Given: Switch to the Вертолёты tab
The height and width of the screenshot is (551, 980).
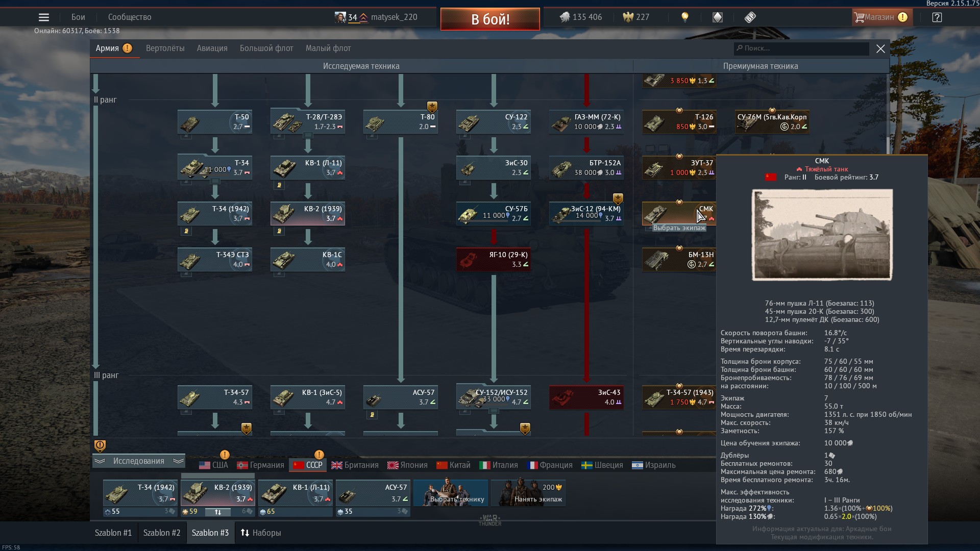Looking at the screenshot, I should 165,48.
